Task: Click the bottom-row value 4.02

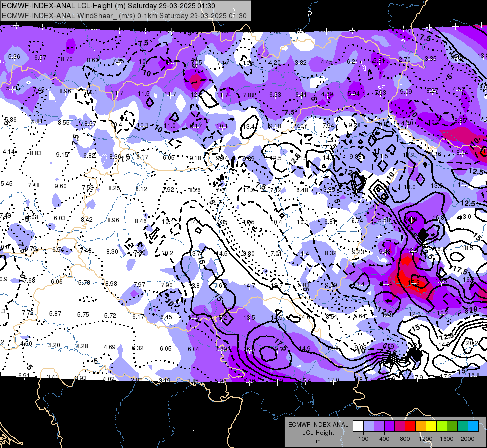Action: click(x=109, y=379)
